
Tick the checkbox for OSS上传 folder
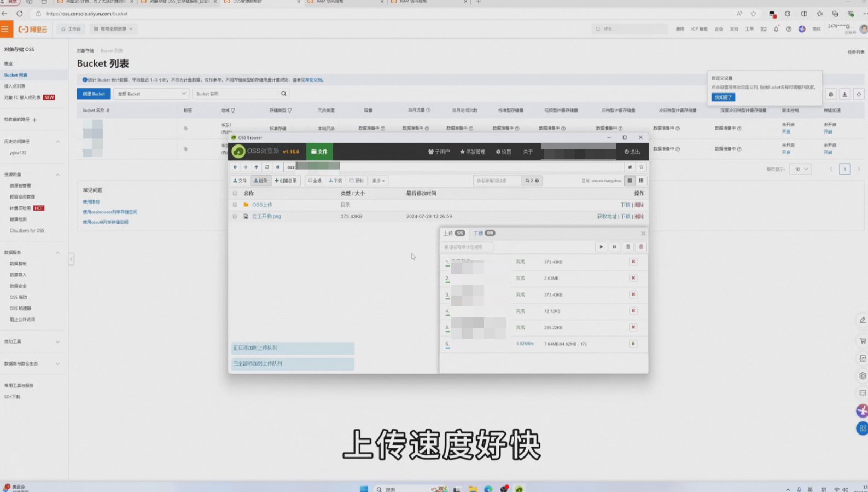pos(235,205)
